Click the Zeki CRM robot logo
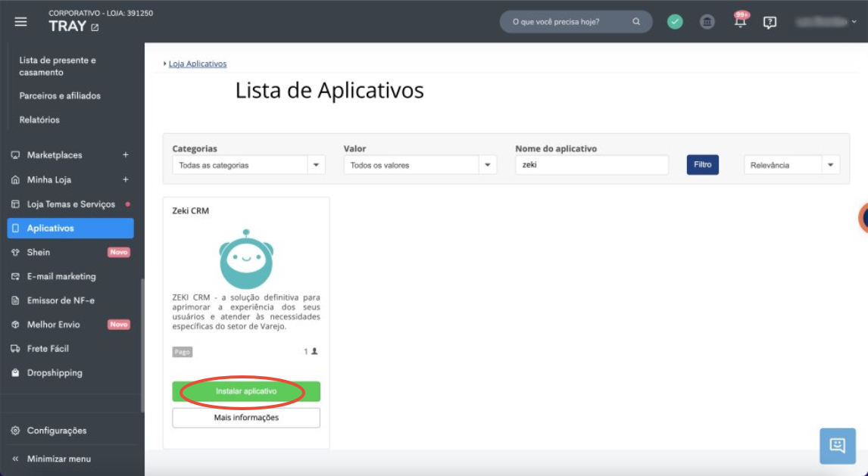 (x=246, y=259)
